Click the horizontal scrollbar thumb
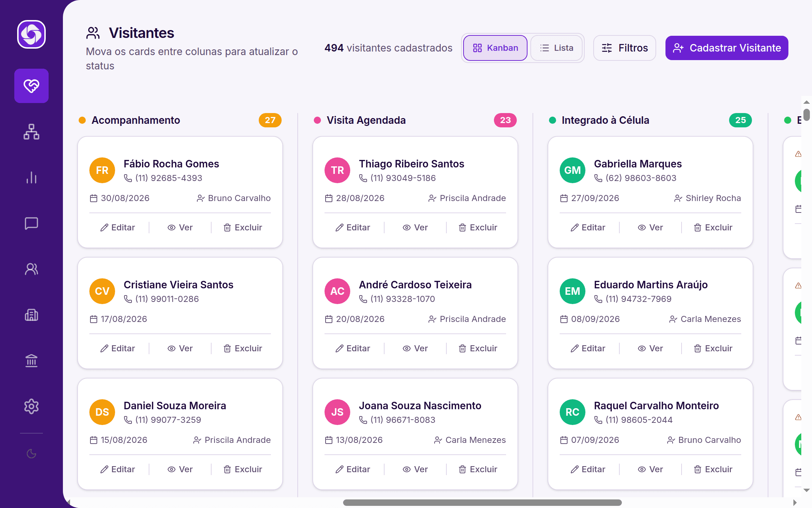812x508 pixels. click(x=482, y=503)
